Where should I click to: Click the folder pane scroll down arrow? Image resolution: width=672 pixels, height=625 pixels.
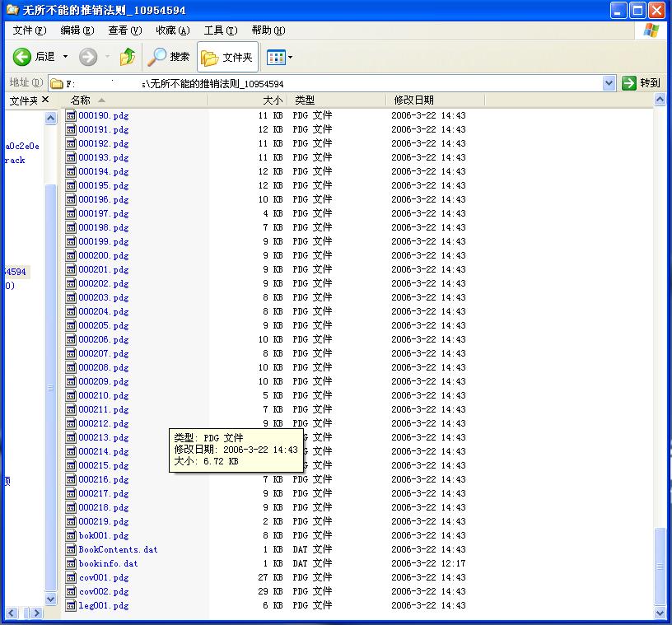click(x=50, y=599)
